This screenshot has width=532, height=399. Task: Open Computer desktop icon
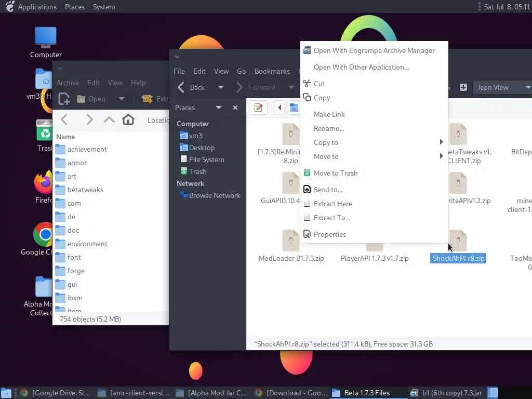pyautogui.click(x=46, y=43)
